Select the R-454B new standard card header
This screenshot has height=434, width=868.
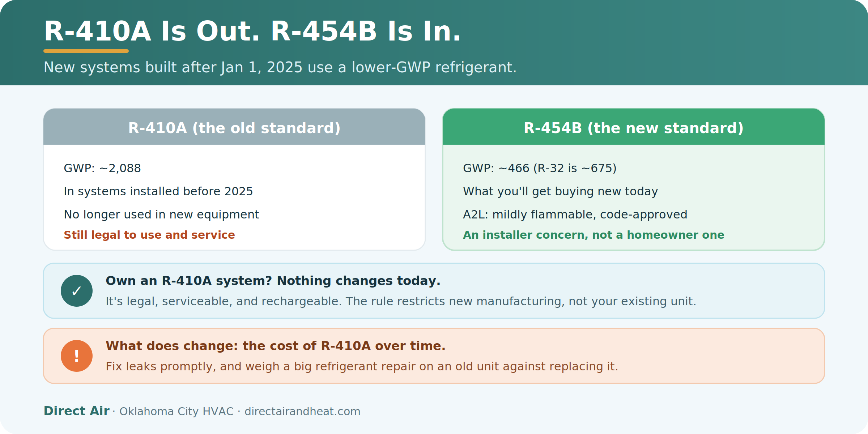tap(634, 127)
